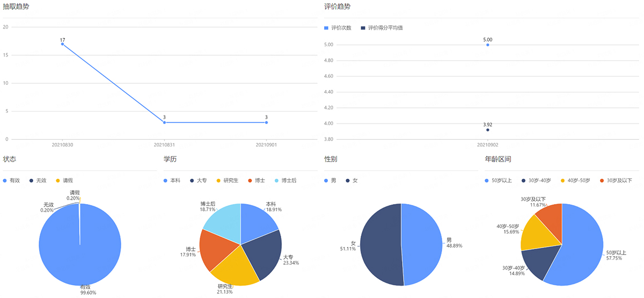Click the 3.92 point in 评价趋势 chart
The image size is (644, 298).
point(488,130)
